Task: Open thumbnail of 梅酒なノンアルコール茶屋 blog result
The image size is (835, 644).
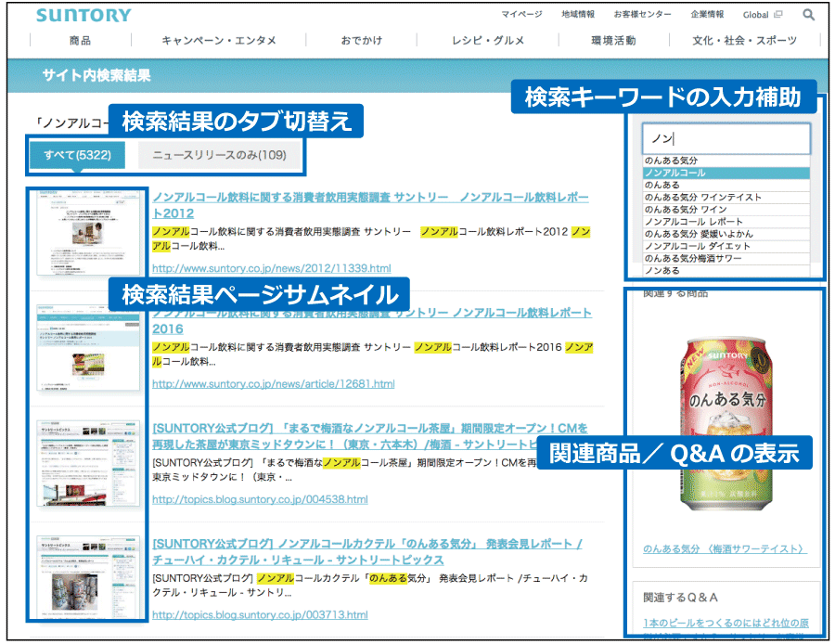Action: (x=88, y=463)
